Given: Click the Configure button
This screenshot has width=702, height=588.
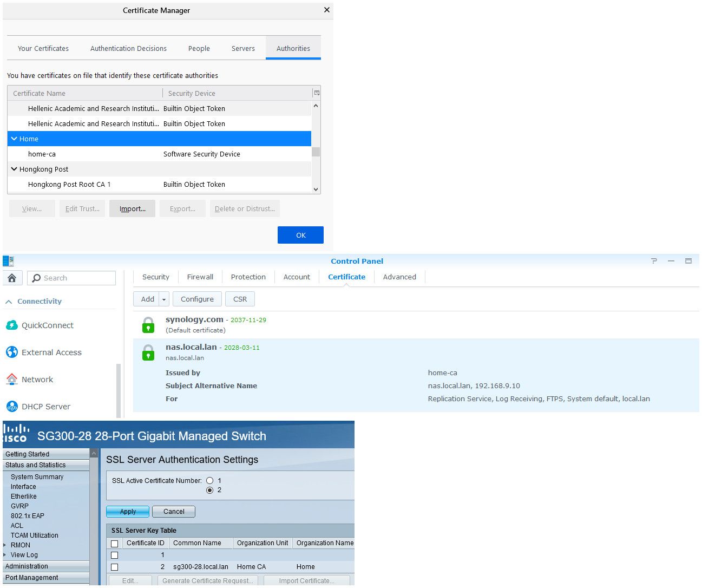Looking at the screenshot, I should pyautogui.click(x=197, y=299).
